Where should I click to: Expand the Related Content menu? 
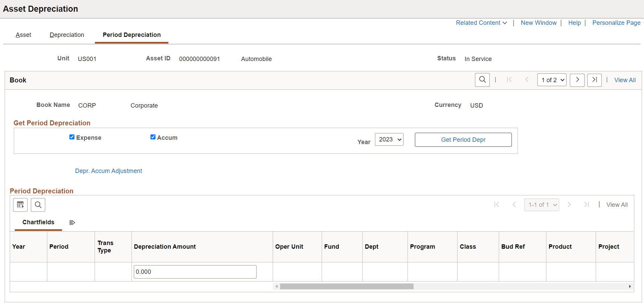(x=481, y=23)
